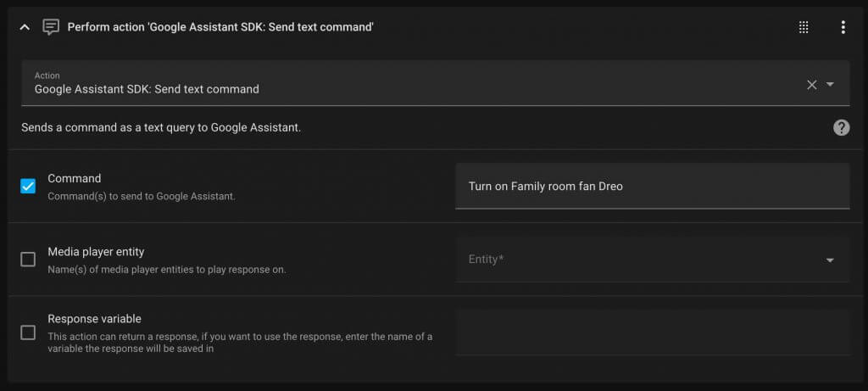Click the 'Media player entity' label

pos(96,252)
